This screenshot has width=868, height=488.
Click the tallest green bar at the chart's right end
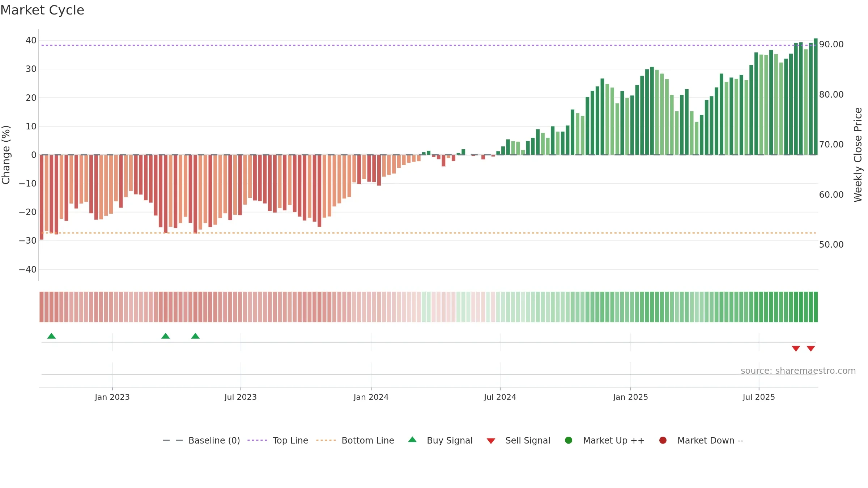coord(816,97)
